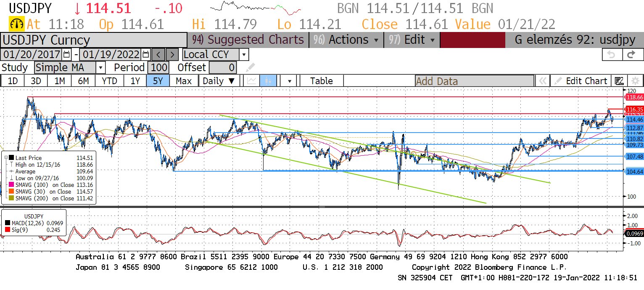Click the High on 12/15/16 legend row
644x290 pixels.
click(x=51, y=164)
